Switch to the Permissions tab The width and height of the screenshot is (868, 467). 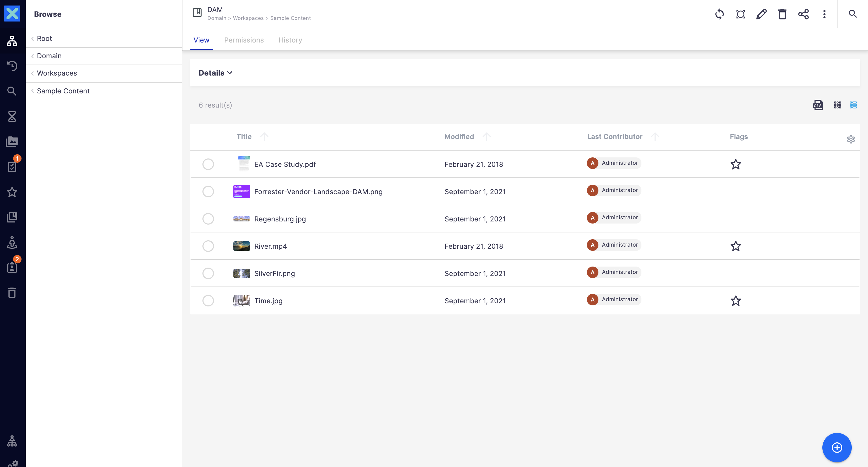coord(244,40)
